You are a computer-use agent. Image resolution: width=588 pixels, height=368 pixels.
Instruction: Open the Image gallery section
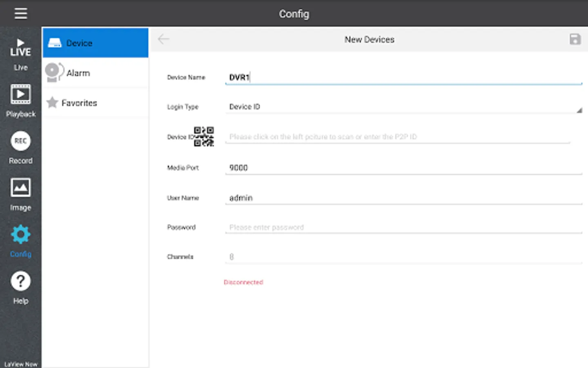[x=20, y=195]
